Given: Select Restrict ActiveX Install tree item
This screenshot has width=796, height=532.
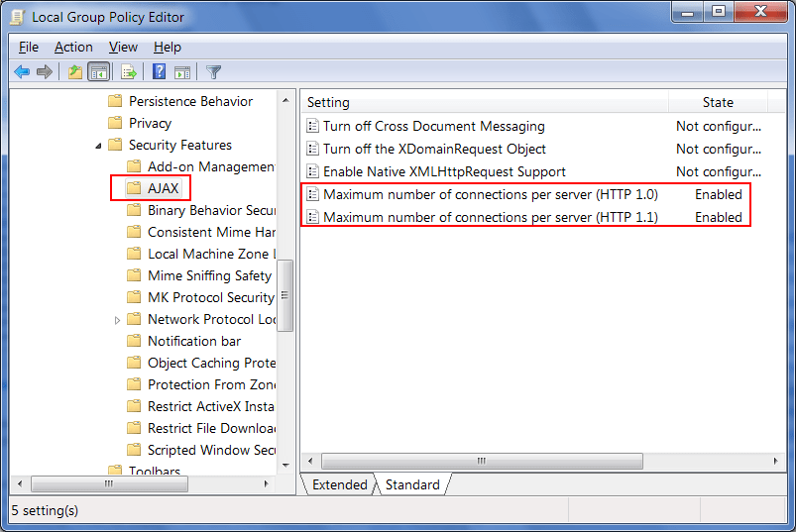Looking at the screenshot, I should click(x=211, y=406).
